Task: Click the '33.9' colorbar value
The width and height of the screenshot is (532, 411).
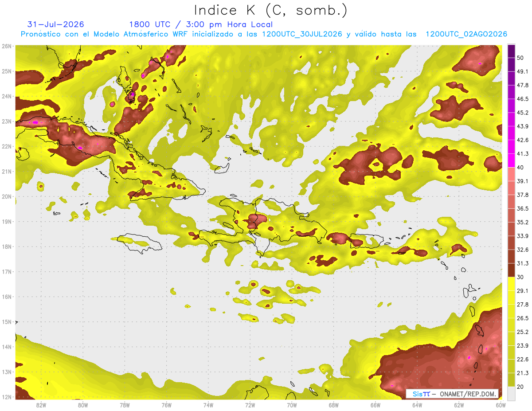Action: coord(523,236)
